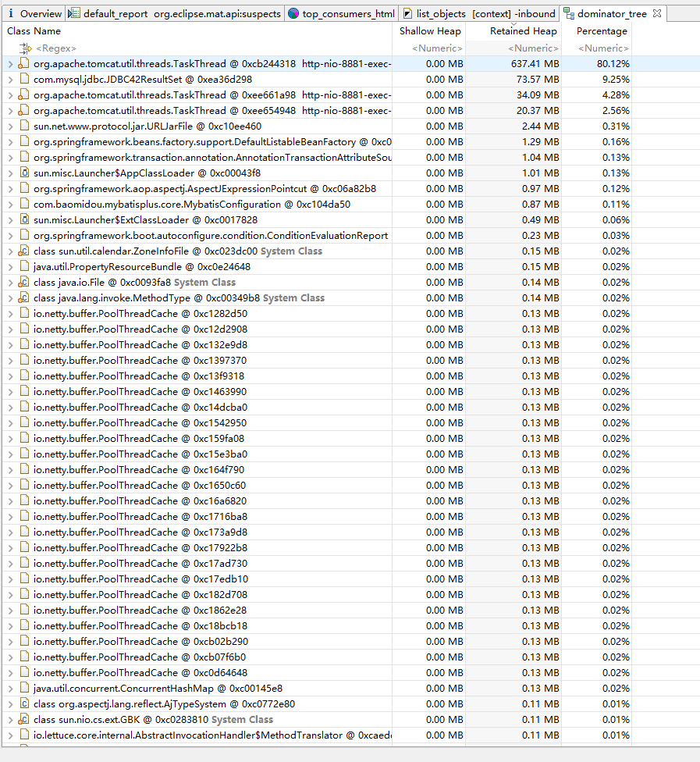700x762 pixels.
Task: Click thread icon of TaskThread 0xcb244318
Action: pos(24,64)
